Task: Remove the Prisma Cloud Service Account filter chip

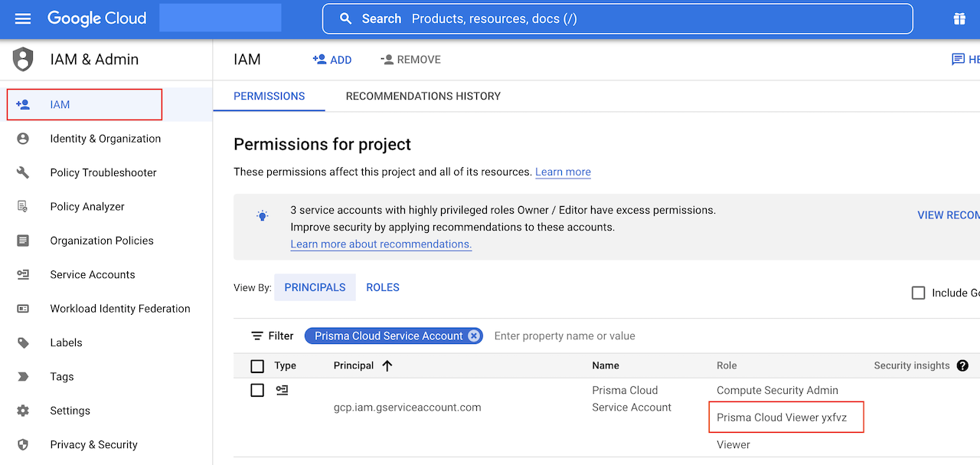Action: (x=474, y=336)
